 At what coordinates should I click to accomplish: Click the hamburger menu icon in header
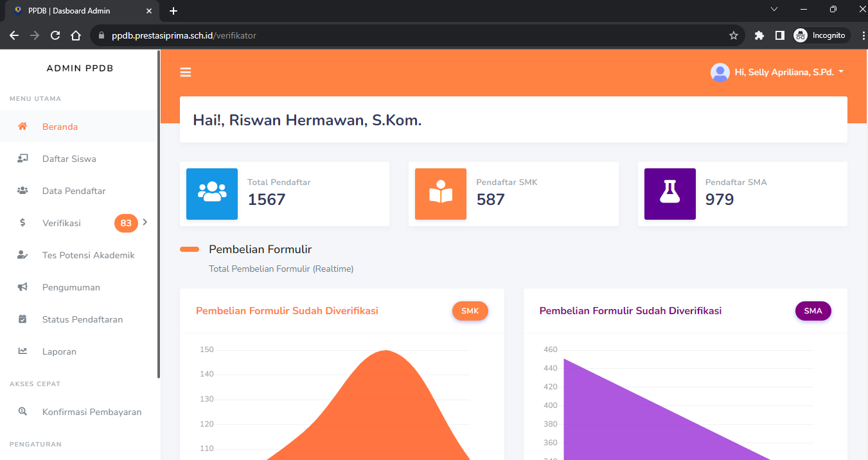(186, 73)
